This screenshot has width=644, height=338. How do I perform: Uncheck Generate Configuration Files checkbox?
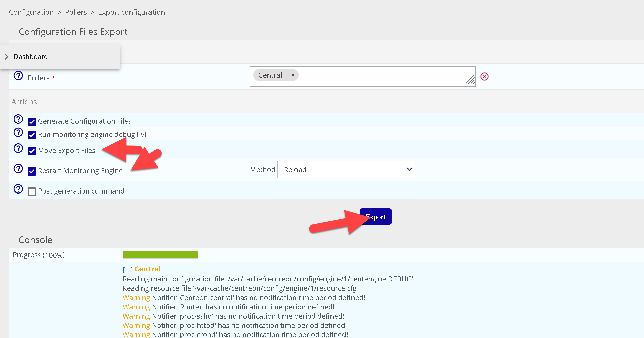[x=32, y=122]
